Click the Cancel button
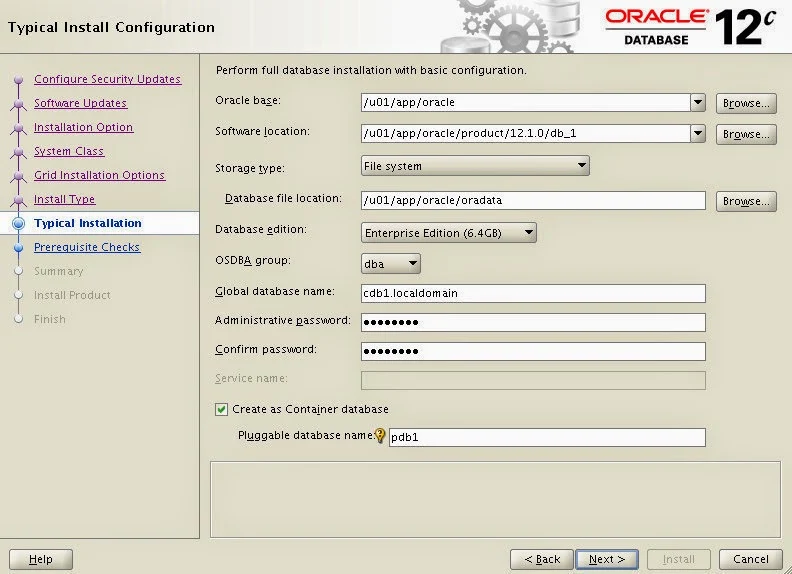Image resolution: width=792 pixels, height=574 pixels. tap(751, 559)
